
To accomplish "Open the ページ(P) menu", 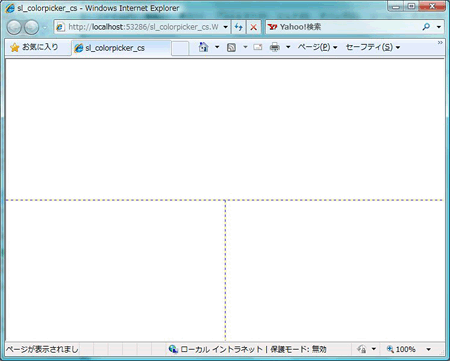I will tap(317, 47).
